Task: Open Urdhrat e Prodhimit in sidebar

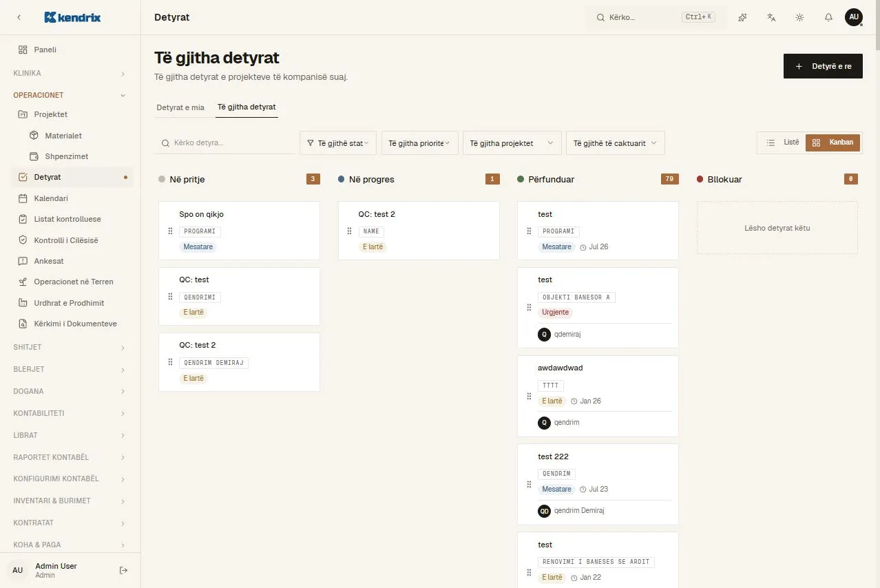Action: (x=70, y=303)
